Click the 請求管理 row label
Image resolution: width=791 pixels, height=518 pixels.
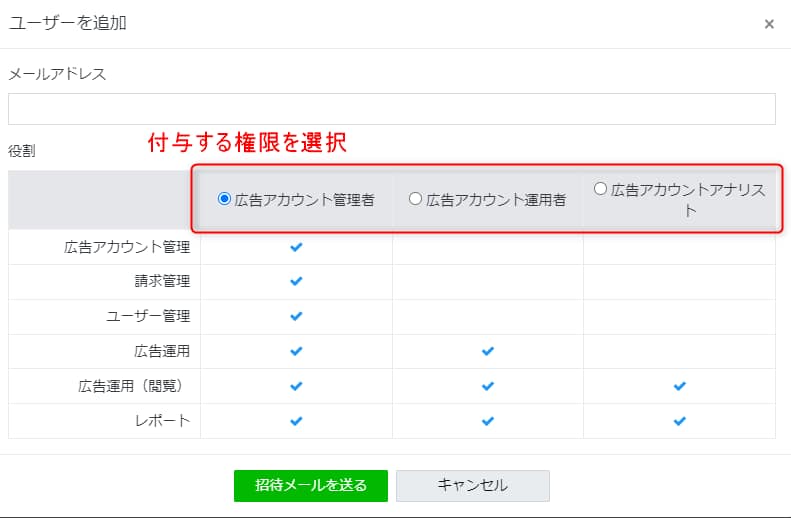click(x=162, y=281)
